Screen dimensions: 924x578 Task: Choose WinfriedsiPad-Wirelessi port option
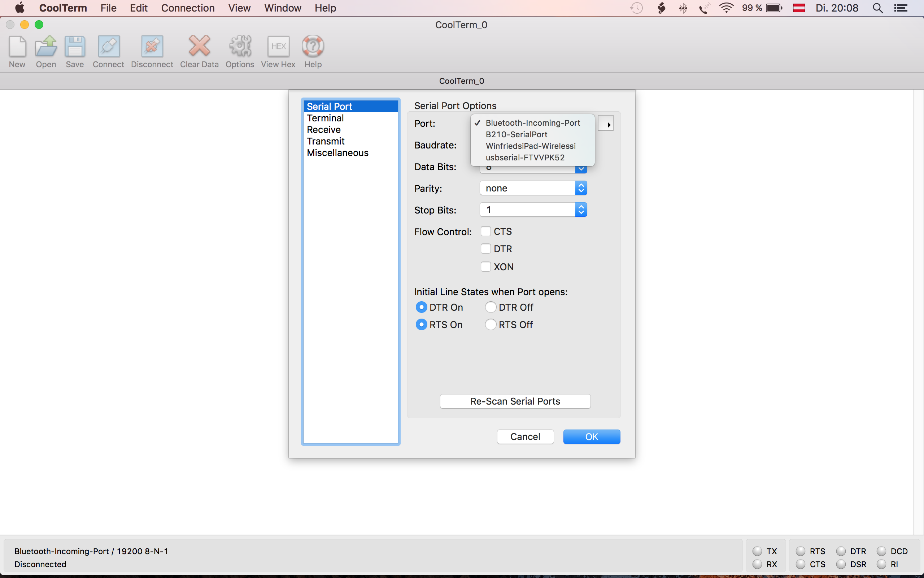pyautogui.click(x=533, y=146)
